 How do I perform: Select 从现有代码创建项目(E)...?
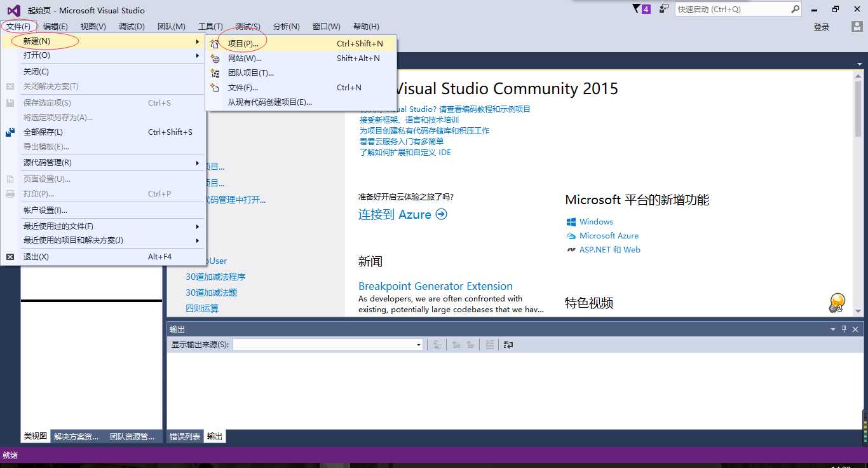coord(301,102)
